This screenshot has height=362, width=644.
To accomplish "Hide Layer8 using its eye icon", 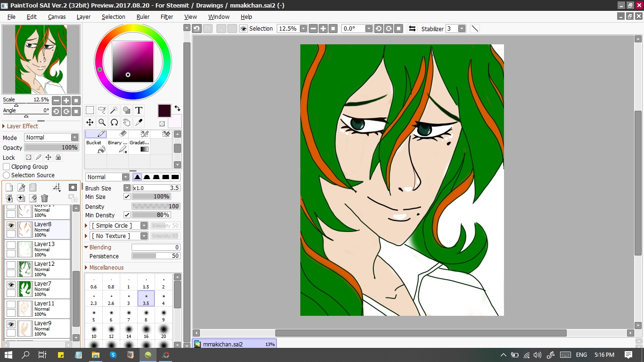I will click(11, 225).
